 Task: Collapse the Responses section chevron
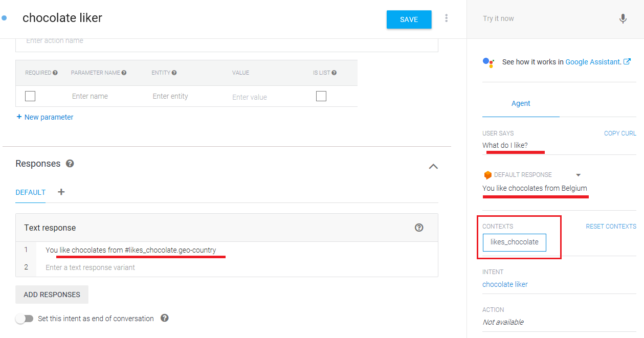point(433,166)
